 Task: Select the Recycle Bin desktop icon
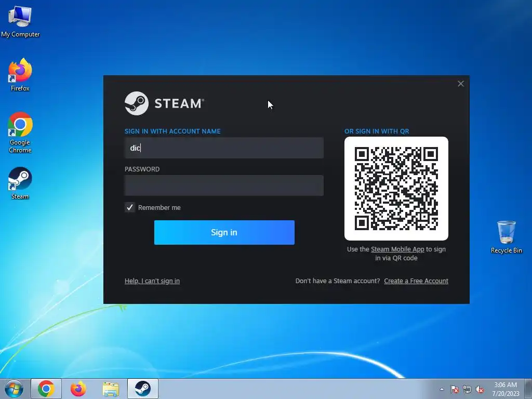[x=506, y=237]
